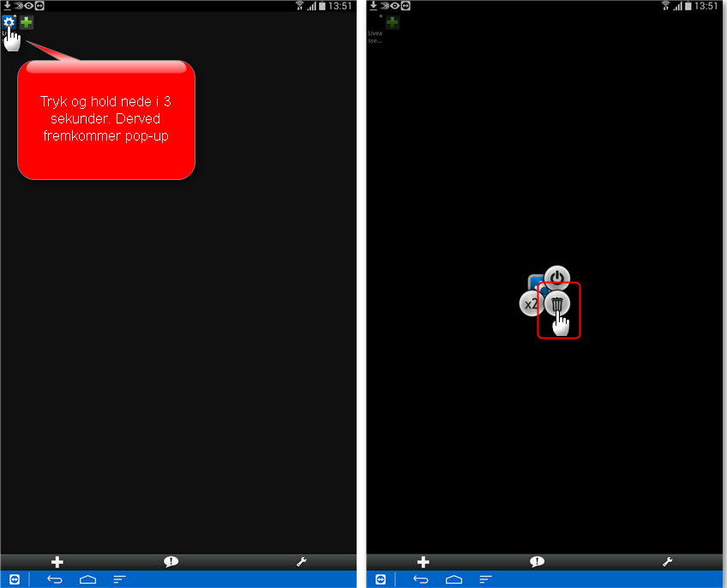
Task: Tap the power button in popup
Action: (x=557, y=278)
